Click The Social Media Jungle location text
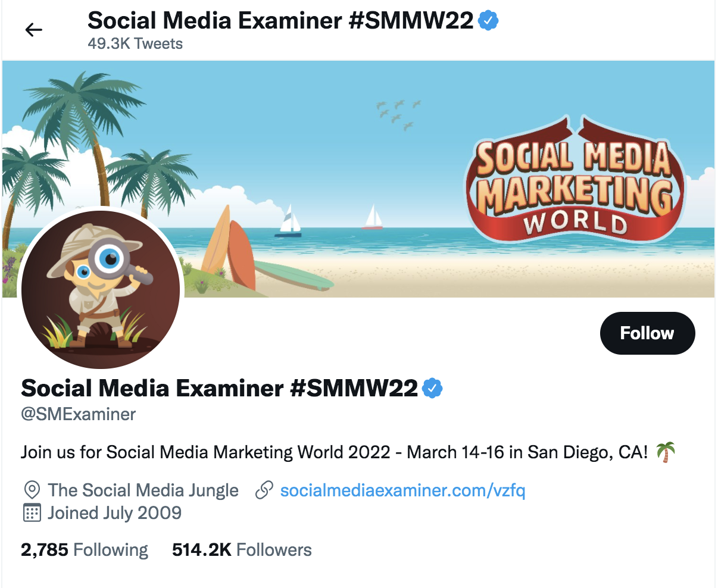The width and height of the screenshot is (718, 588). 144,490
